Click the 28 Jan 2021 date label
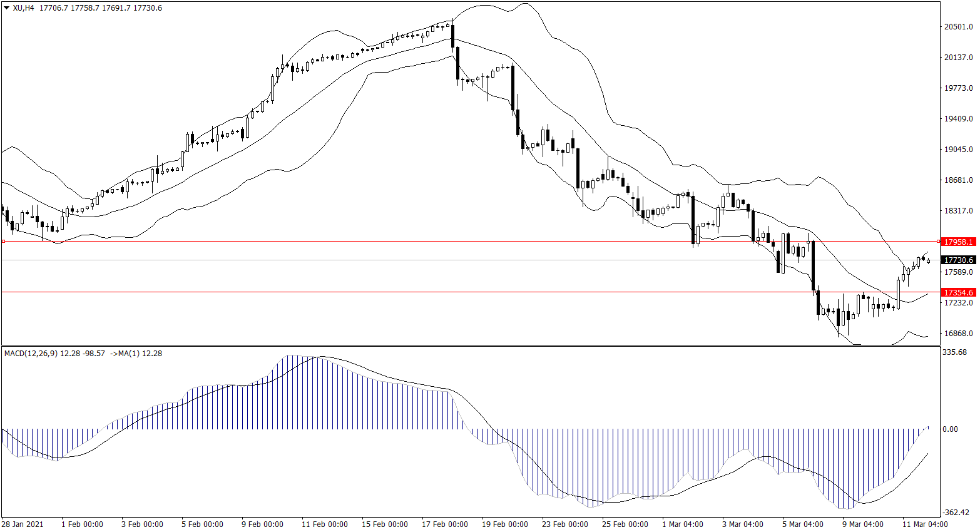Image resolution: width=980 pixels, height=532 pixels. pos(23,524)
